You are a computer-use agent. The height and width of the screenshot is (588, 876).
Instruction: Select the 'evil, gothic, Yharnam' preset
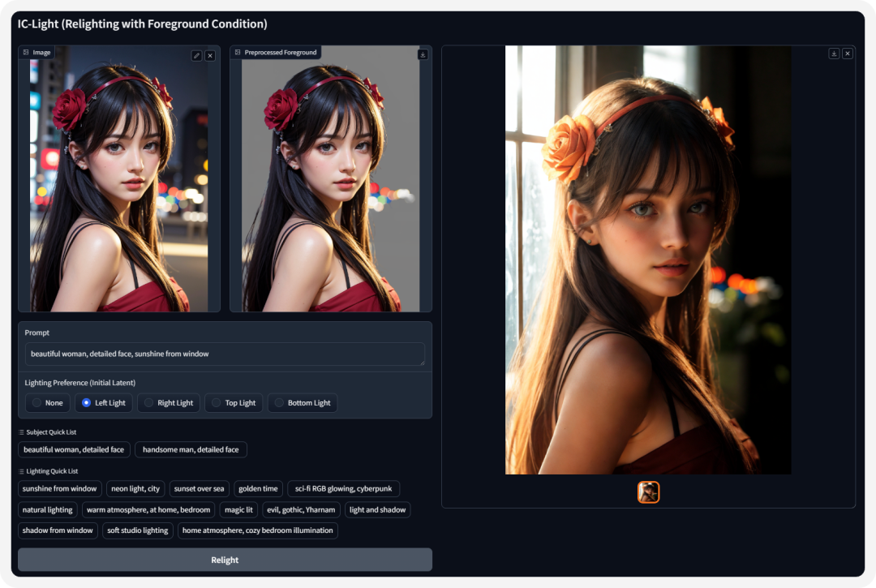tap(301, 510)
